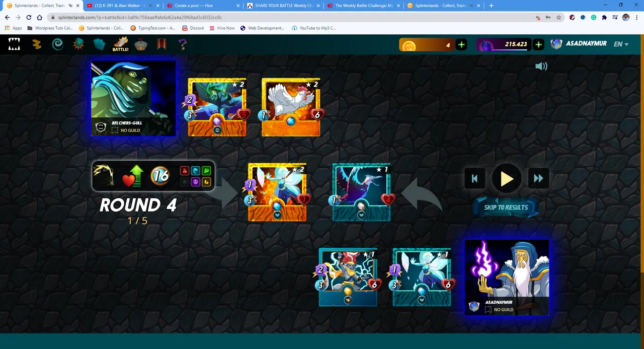This screenshot has height=349, width=644.
Task: Click the earth splinter icon
Action: 206,171
